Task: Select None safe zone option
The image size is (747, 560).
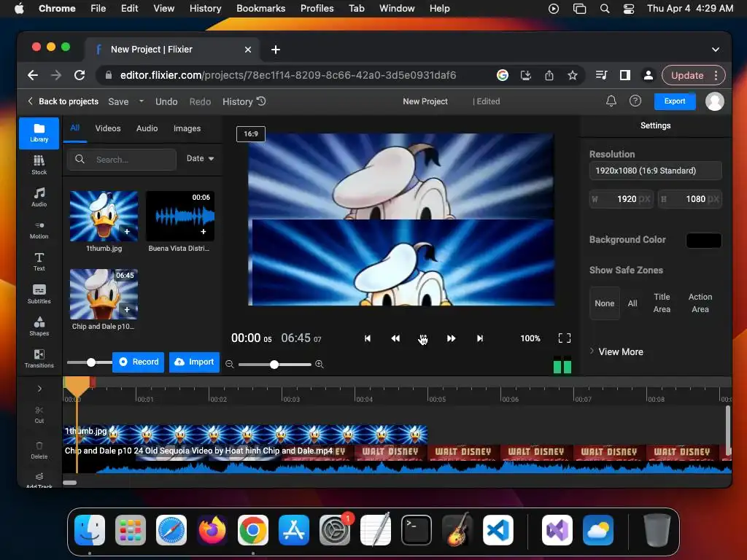Action: [x=605, y=303]
